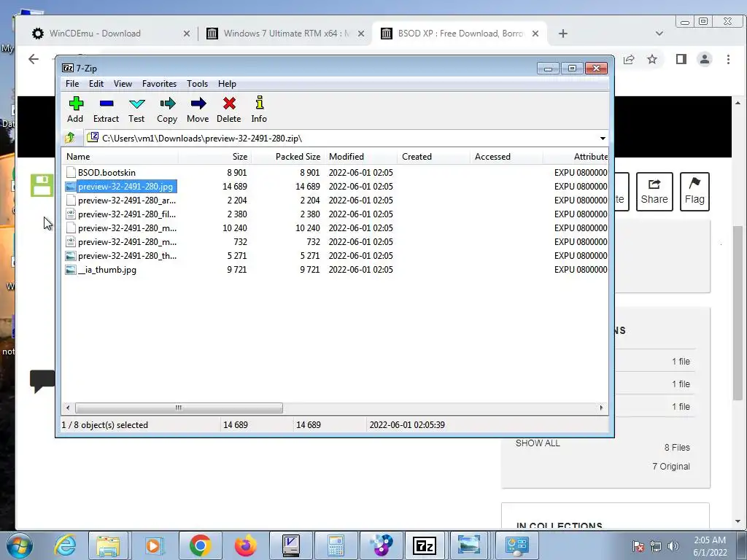Viewport: 747px width, 560px height.
Task: Toggle the Chrome side panel icon
Action: [681, 59]
